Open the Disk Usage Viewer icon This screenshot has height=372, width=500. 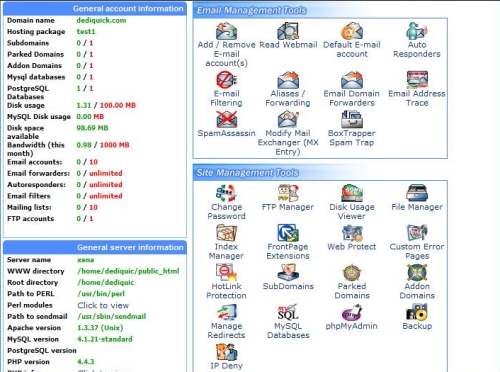coord(352,193)
